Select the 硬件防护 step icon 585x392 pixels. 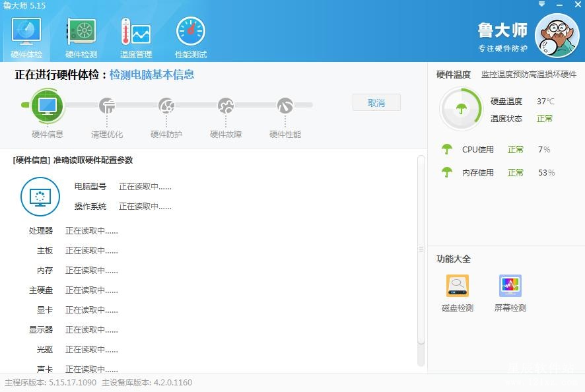tap(166, 106)
